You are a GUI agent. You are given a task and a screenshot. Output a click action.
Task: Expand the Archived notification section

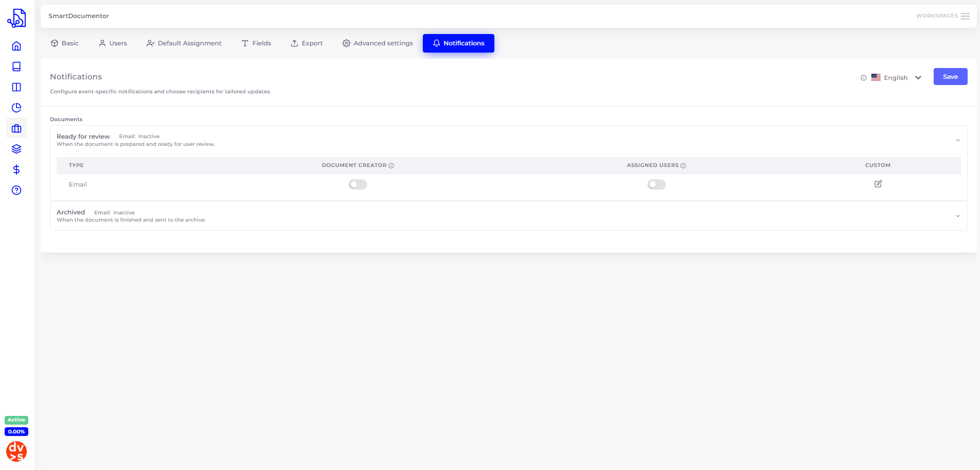pyautogui.click(x=957, y=216)
